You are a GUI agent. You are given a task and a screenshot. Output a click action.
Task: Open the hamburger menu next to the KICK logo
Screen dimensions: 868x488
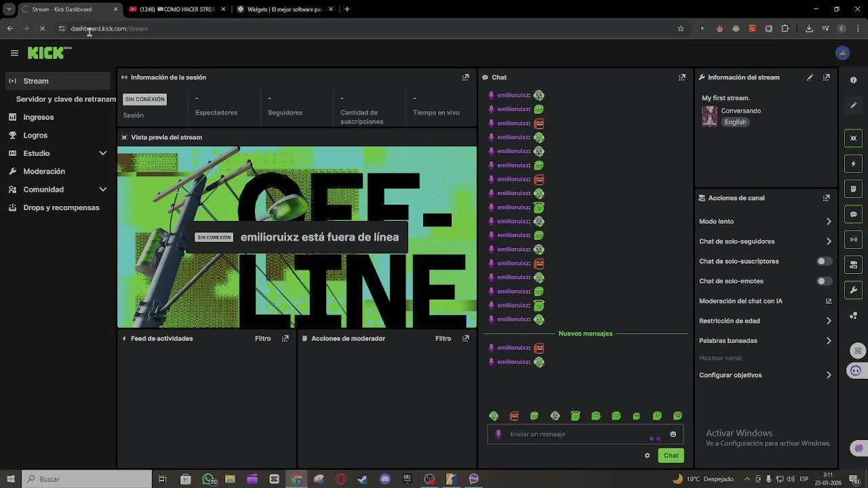[14, 53]
